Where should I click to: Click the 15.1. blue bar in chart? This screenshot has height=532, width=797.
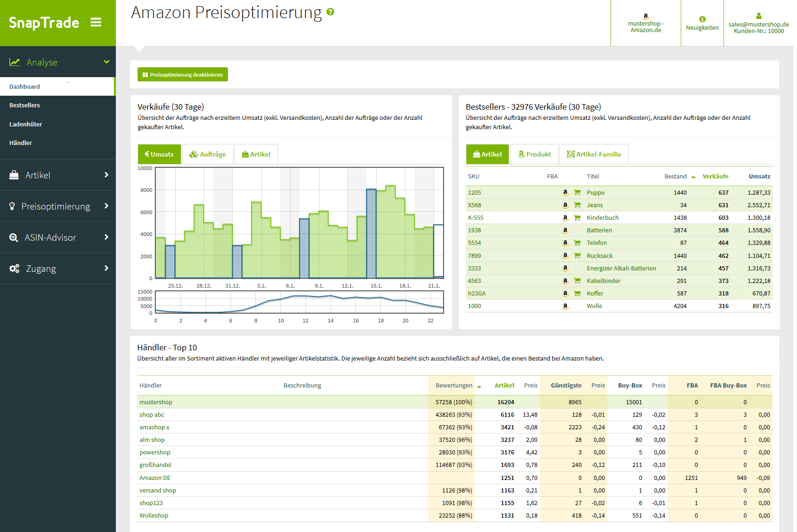371,233
